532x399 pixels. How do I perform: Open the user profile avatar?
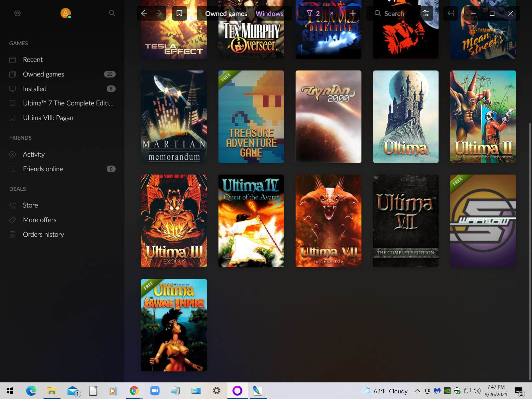(x=66, y=13)
